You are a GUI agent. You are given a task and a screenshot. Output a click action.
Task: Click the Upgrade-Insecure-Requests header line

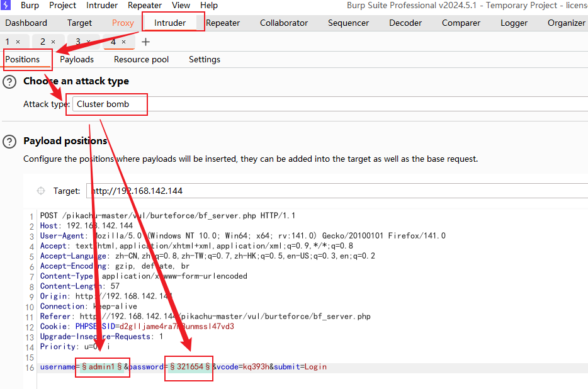coord(101,337)
